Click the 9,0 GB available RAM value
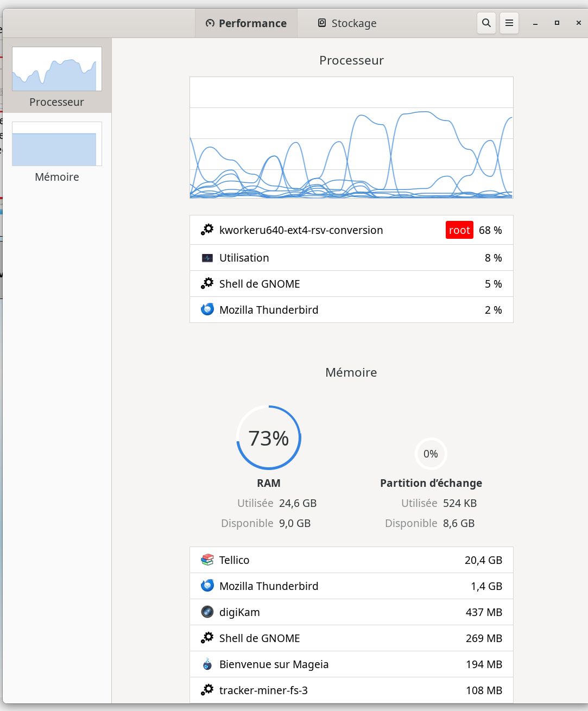Image resolution: width=588 pixels, height=711 pixels. pos(295,523)
